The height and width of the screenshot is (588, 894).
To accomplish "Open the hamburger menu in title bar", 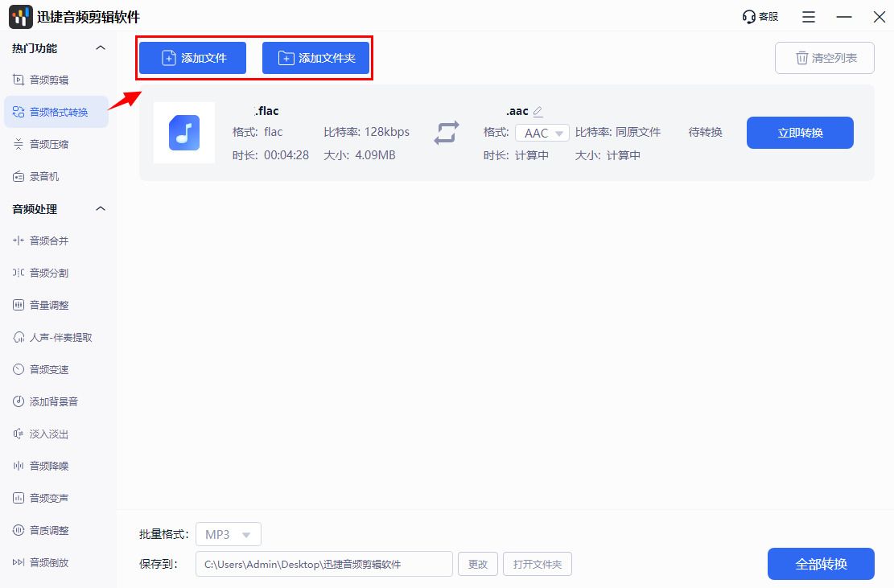I will coord(809,17).
